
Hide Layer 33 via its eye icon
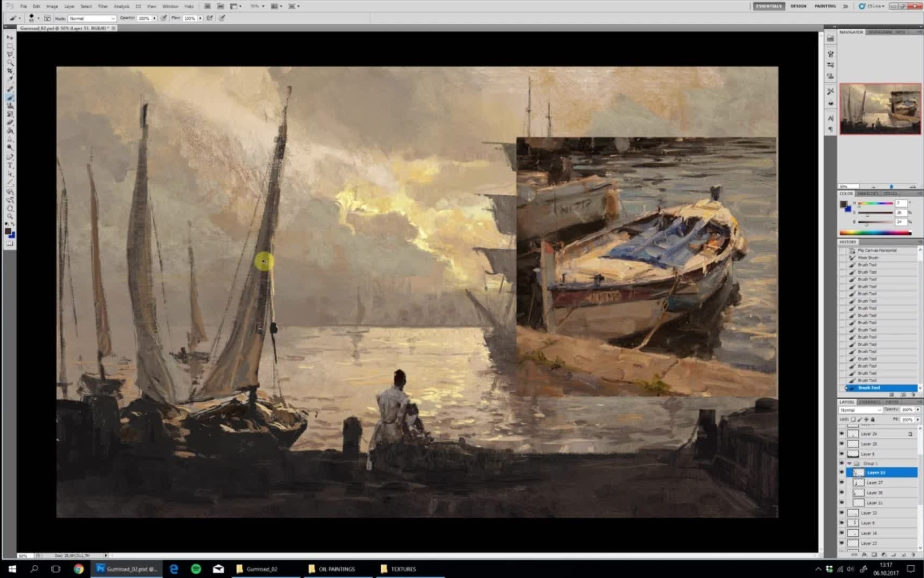[x=842, y=473]
